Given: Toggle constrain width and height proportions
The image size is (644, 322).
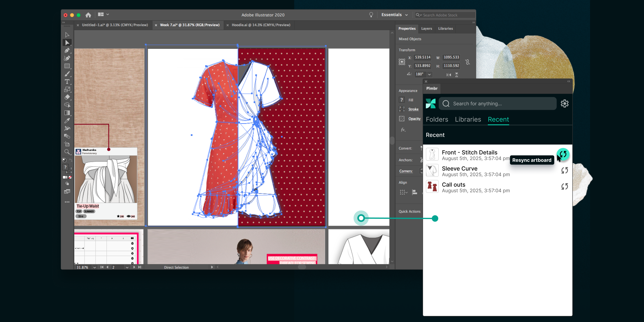Looking at the screenshot, I should 468,62.
